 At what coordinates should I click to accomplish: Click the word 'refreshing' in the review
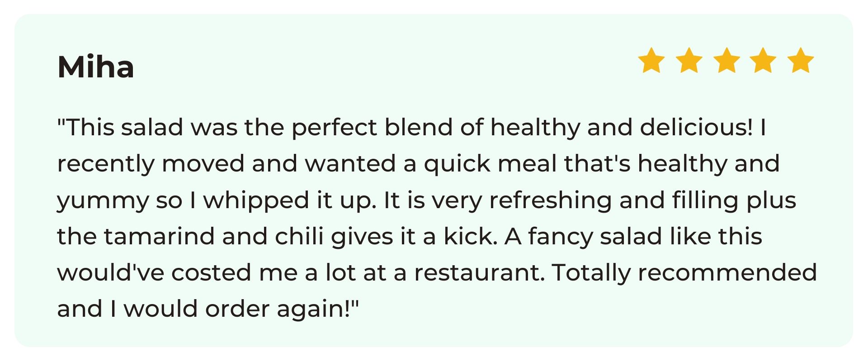[x=550, y=200]
